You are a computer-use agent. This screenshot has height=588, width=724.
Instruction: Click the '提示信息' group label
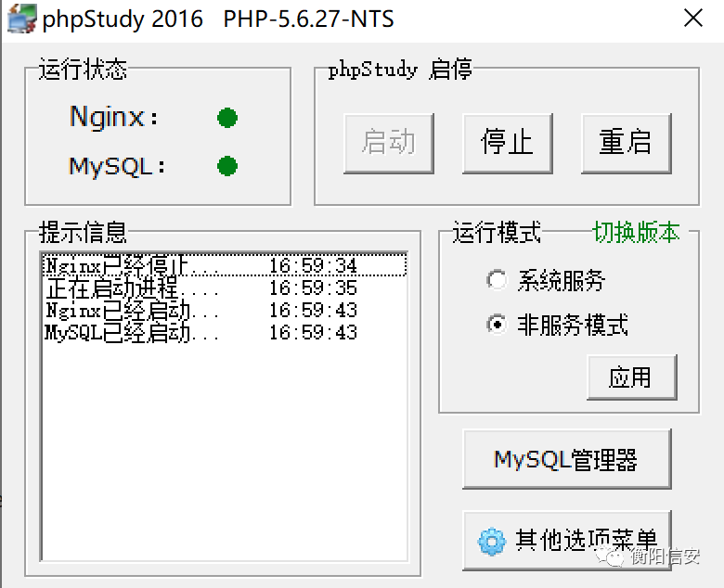[83, 232]
